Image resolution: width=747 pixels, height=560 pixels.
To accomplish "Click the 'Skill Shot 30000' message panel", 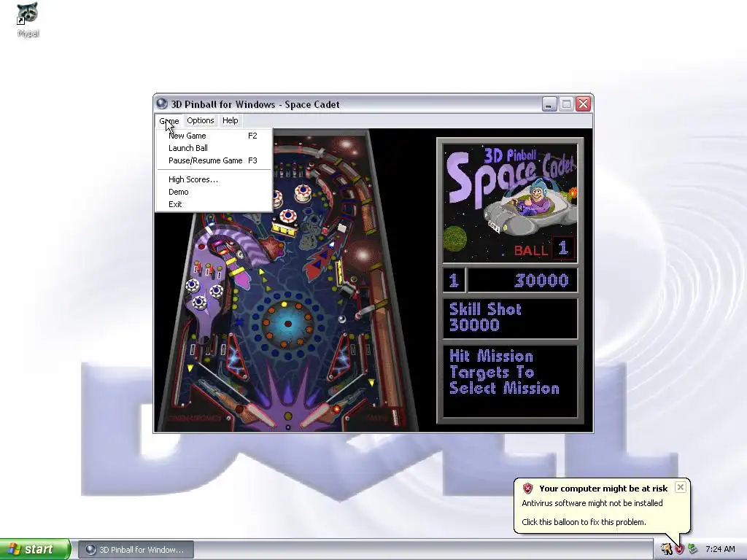I will (510, 318).
